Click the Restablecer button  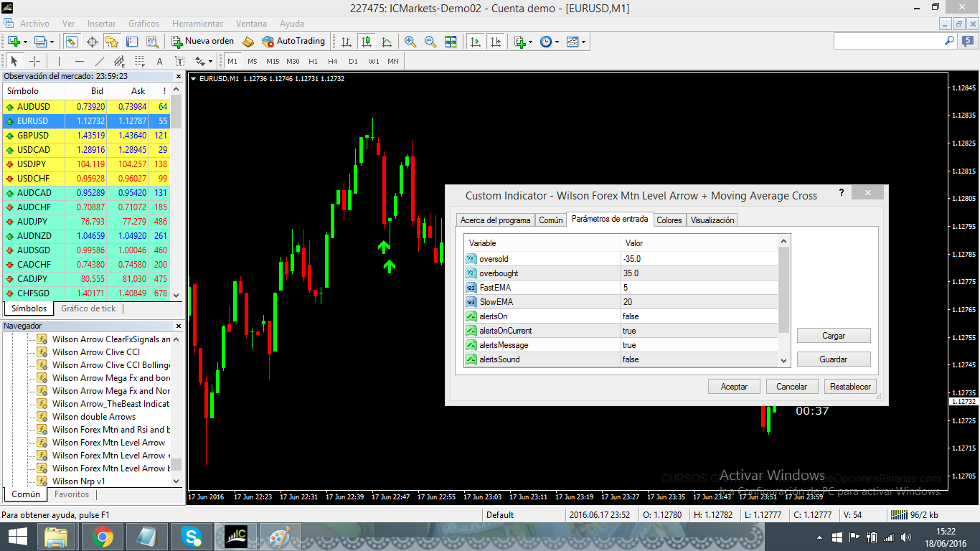850,387
